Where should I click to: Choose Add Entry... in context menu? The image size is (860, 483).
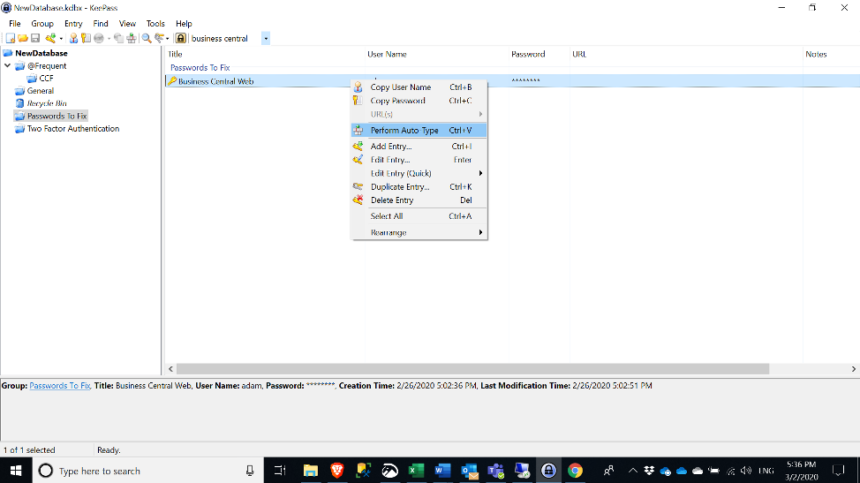(419, 146)
